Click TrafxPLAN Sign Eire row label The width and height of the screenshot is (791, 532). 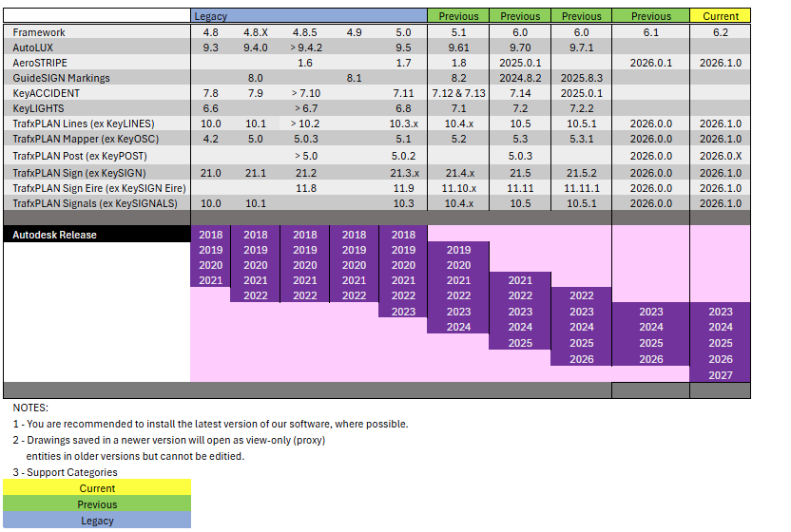point(100,187)
